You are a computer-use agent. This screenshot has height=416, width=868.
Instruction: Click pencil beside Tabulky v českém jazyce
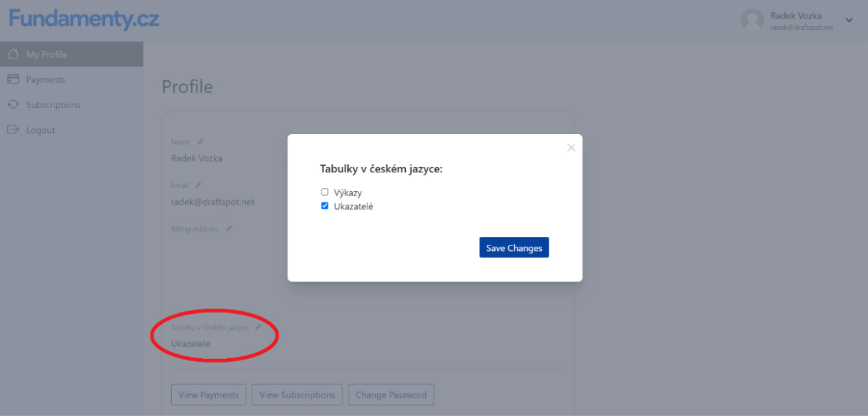258,327
